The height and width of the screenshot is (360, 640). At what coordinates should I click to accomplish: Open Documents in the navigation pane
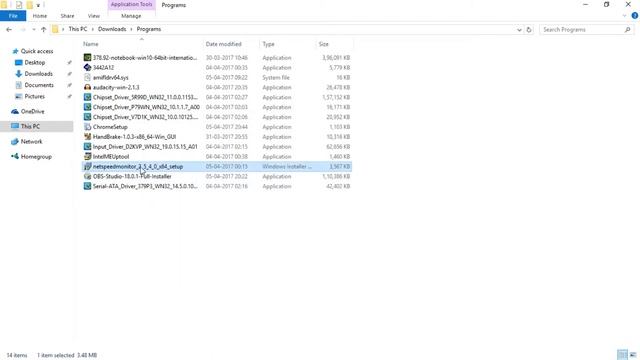point(39,85)
